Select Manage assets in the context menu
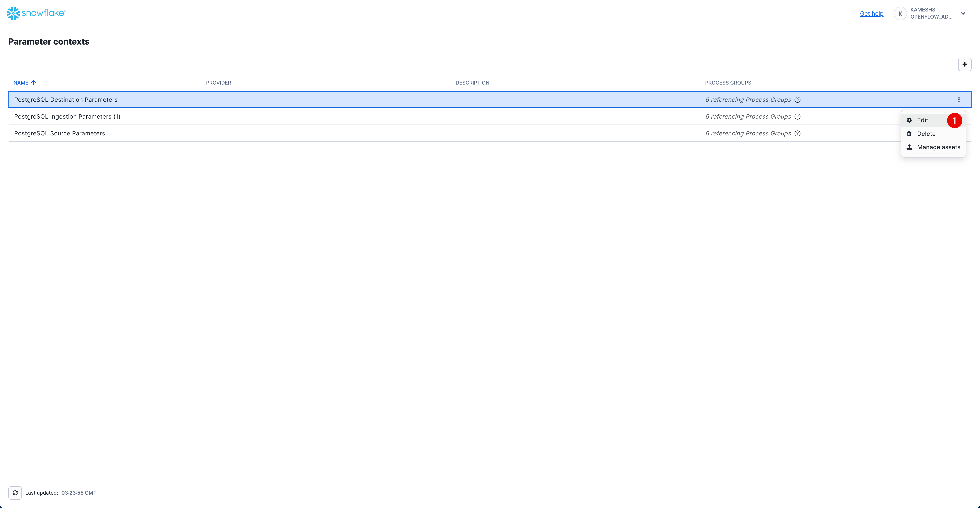Image resolution: width=980 pixels, height=508 pixels. point(938,147)
